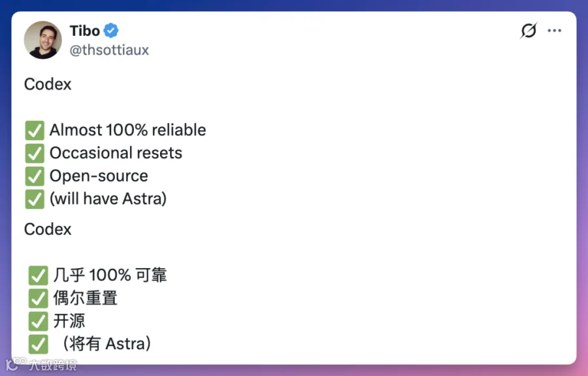The image size is (588, 376).
Task: Click Tibo's profile avatar photo
Action: pyautogui.click(x=42, y=40)
